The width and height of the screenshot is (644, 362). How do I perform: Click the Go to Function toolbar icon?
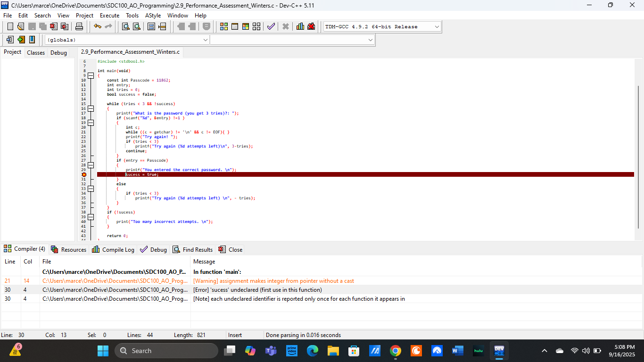[x=151, y=26]
